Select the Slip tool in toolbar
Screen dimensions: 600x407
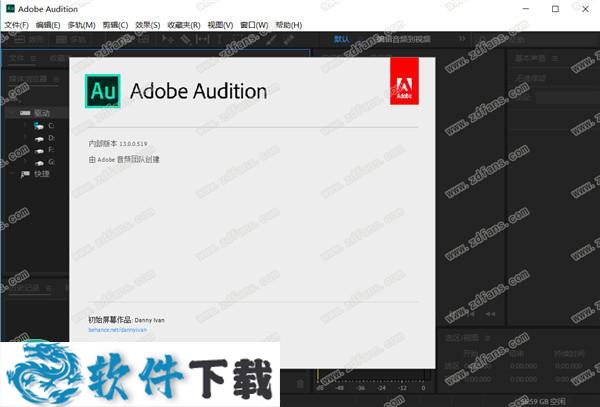[x=202, y=39]
